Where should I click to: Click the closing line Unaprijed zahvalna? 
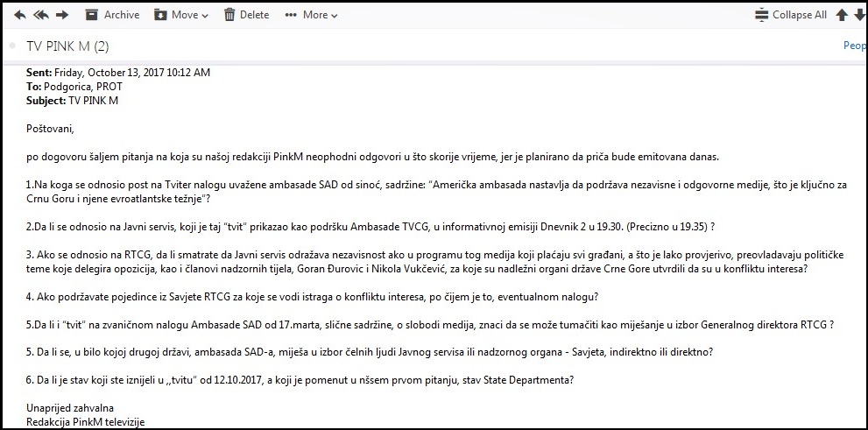(70, 408)
